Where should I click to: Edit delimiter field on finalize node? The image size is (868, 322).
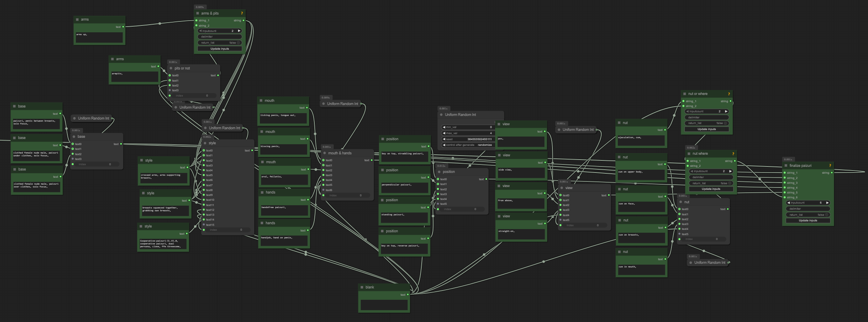click(808, 209)
